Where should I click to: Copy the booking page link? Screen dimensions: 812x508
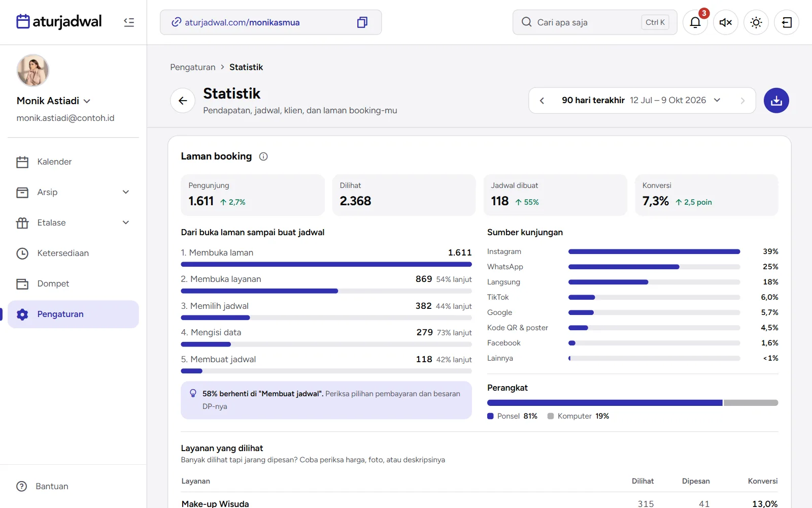click(x=362, y=22)
